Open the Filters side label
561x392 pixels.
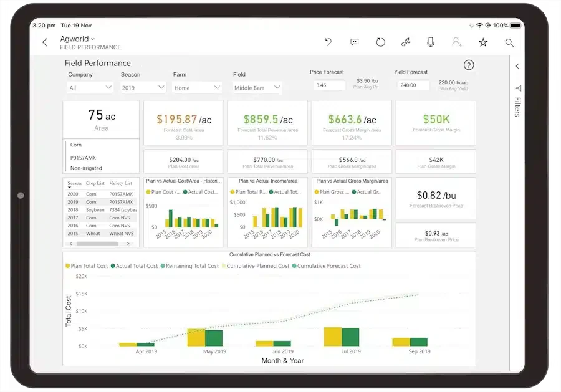pyautogui.click(x=517, y=107)
